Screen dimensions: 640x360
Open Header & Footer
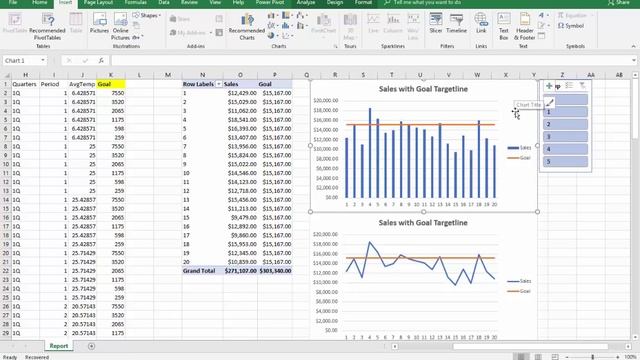pyautogui.click(x=524, y=27)
